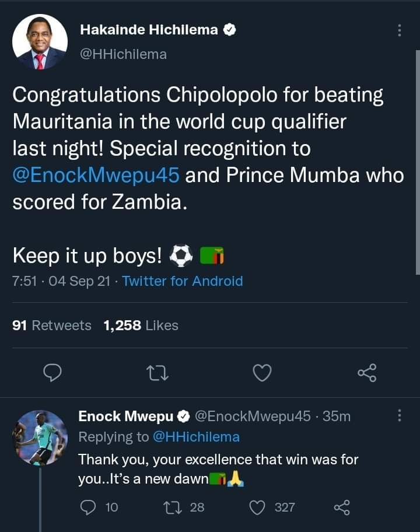Like Enock Mwepu's reply
The width and height of the screenshot is (420, 532).
pos(258,507)
